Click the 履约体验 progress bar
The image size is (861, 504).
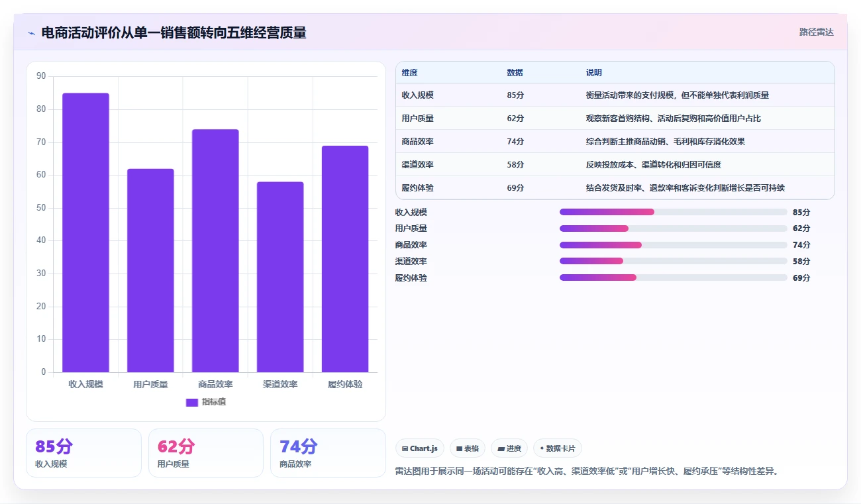[674, 277]
